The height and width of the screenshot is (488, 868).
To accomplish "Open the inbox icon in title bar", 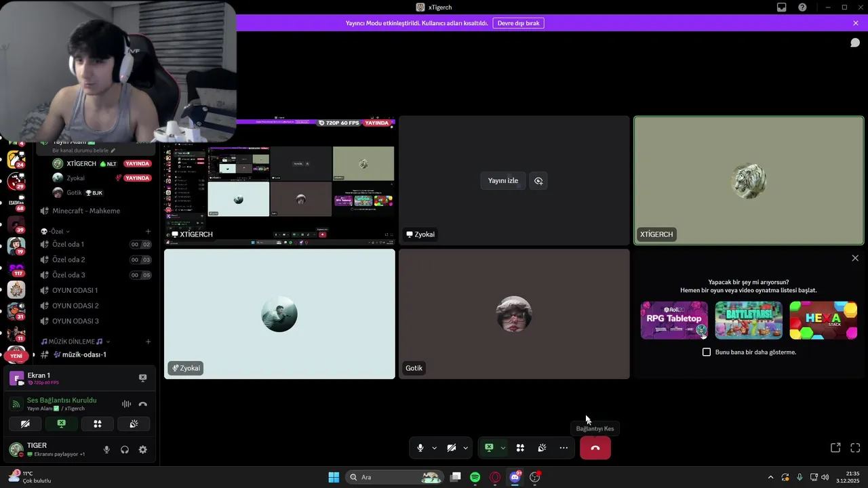I will pos(782,7).
